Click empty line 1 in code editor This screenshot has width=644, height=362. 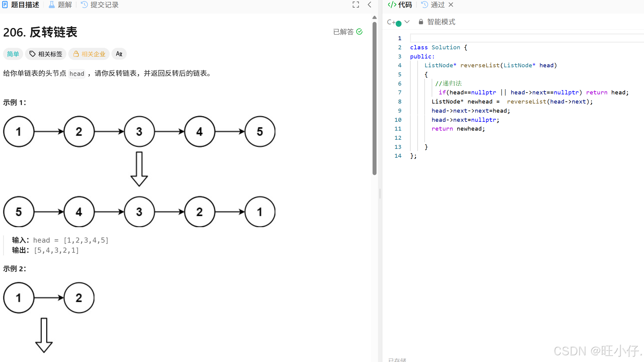[x=527, y=38]
